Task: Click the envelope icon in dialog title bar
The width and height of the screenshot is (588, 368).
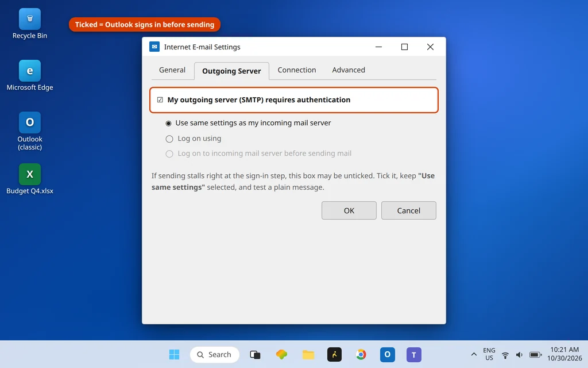Action: pyautogui.click(x=154, y=47)
